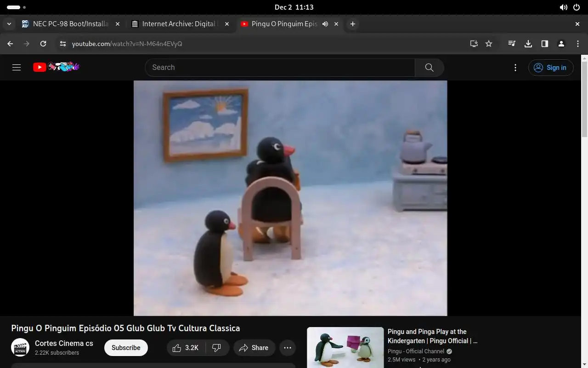Click '2.22K subscribers' text
The width and height of the screenshot is (588, 368).
point(57,353)
